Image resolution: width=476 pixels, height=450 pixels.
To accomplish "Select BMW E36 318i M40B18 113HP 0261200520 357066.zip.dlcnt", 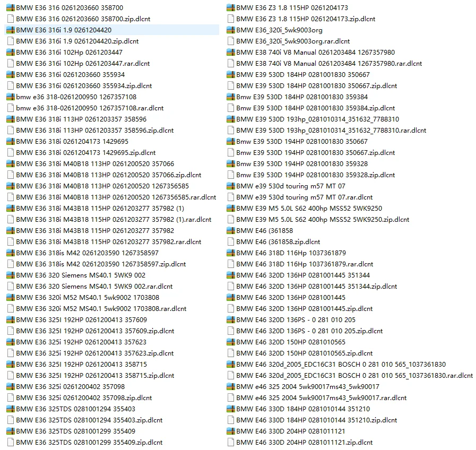I will point(104,175).
